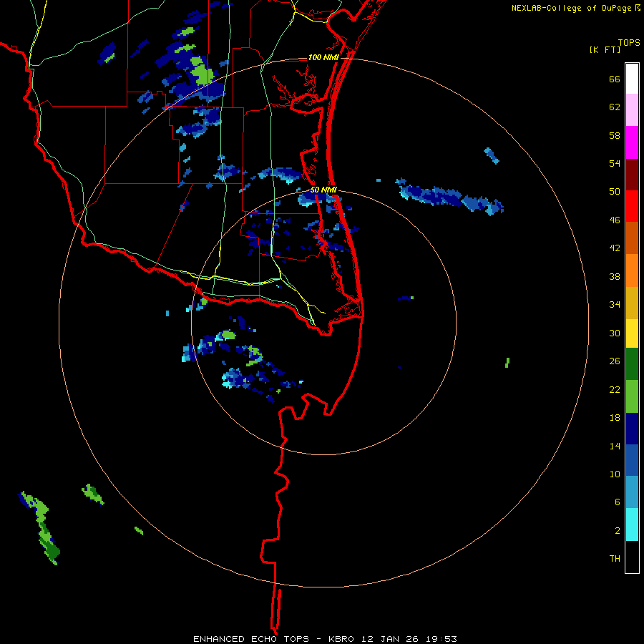Click the legend value 6
This screenshot has width=644, height=644.
[x=618, y=502]
